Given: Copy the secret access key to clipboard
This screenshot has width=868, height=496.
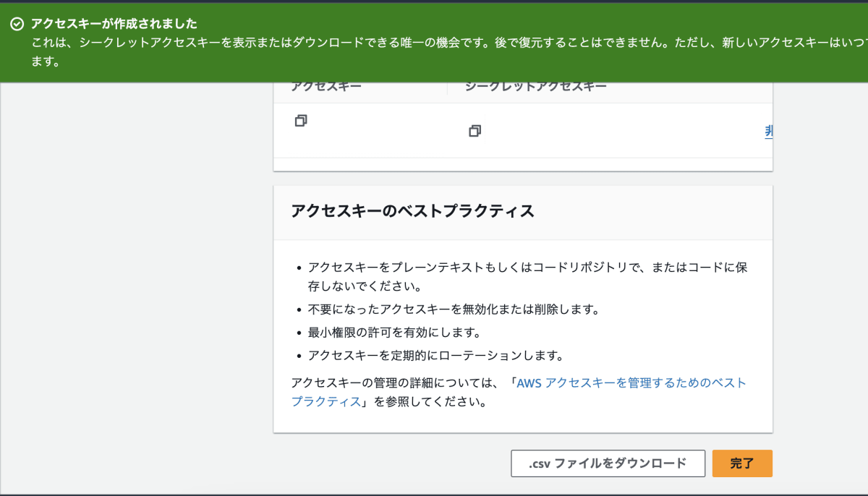Looking at the screenshot, I should [475, 132].
